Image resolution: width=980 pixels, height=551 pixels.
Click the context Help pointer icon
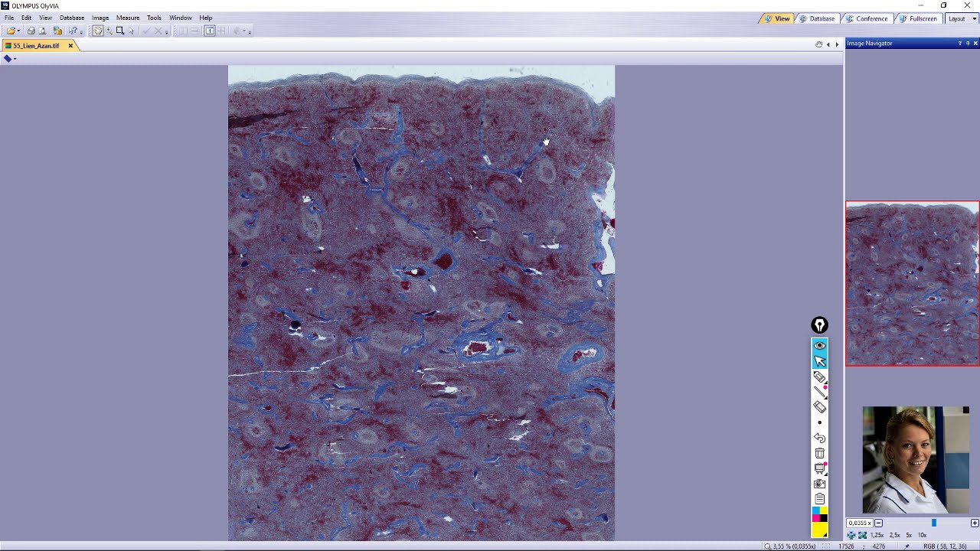73,31
